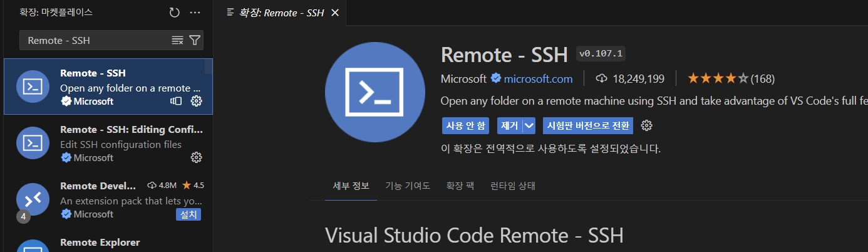Uninstall the extension with 제거 button

(510, 125)
